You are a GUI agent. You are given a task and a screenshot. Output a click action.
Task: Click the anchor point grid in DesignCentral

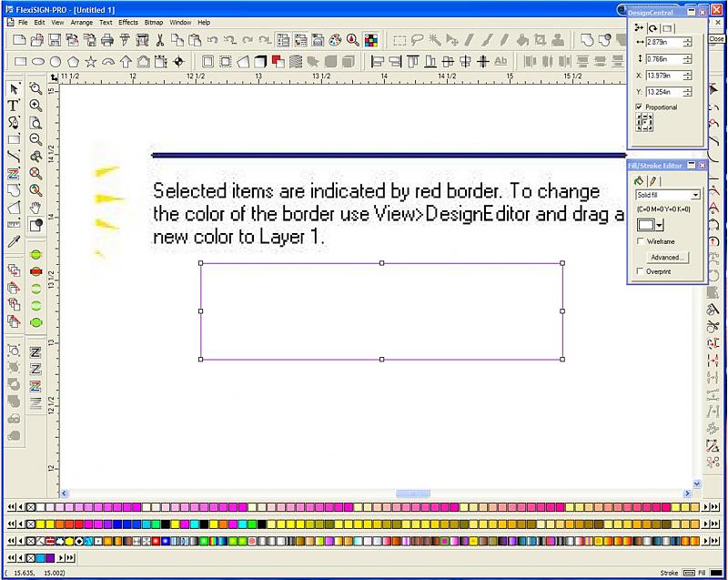(644, 122)
